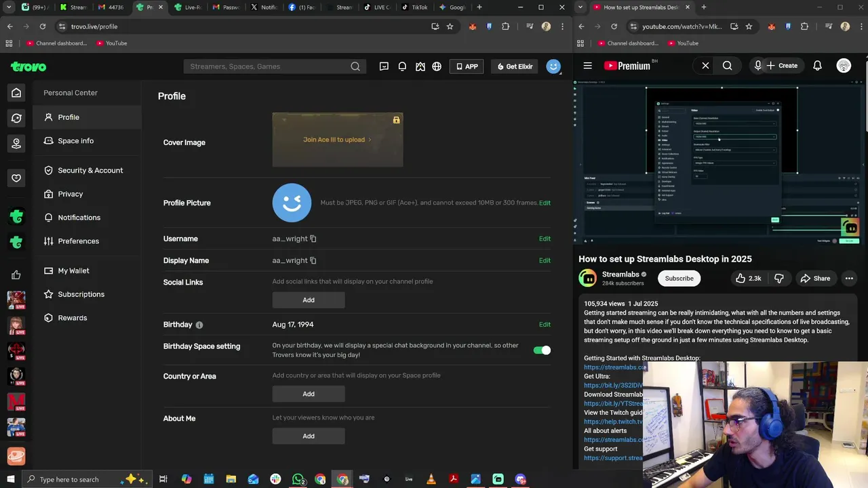Dislike the Streamlabs video
The width and height of the screenshot is (868, 488).
[779, 279]
